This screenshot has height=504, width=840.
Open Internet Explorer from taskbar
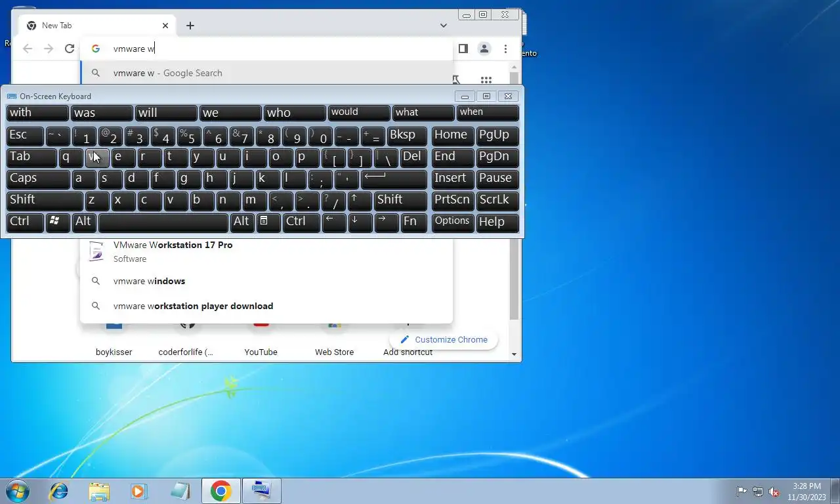[59, 491]
